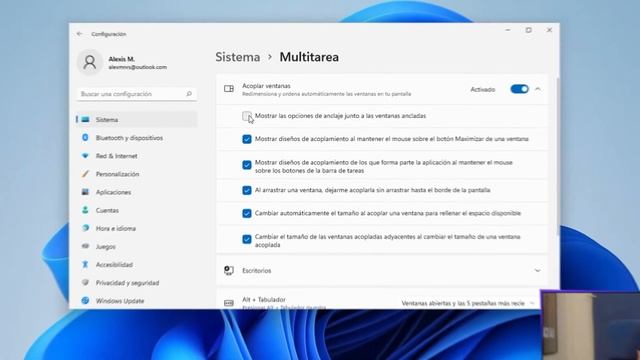Open Windows Update in the sidebar
This screenshot has height=360, width=640.
[x=137, y=301]
